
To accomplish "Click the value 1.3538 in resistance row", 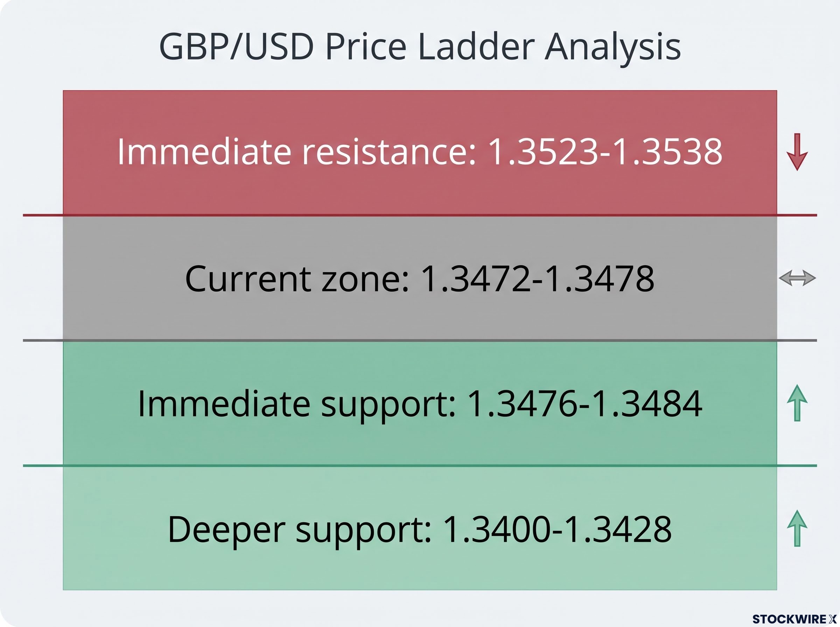I will [667, 152].
